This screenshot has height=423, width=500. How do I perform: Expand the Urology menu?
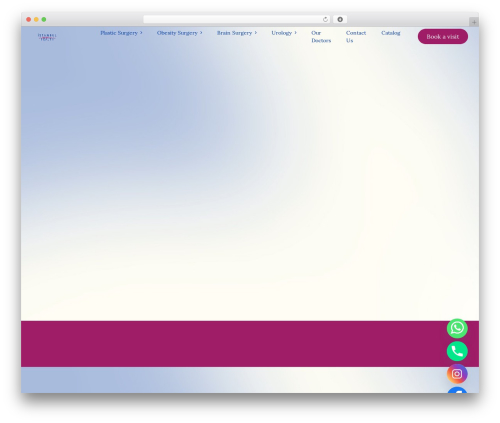tap(284, 33)
